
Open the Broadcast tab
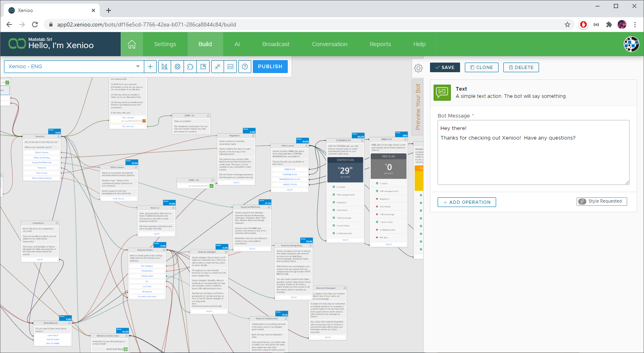[276, 44]
